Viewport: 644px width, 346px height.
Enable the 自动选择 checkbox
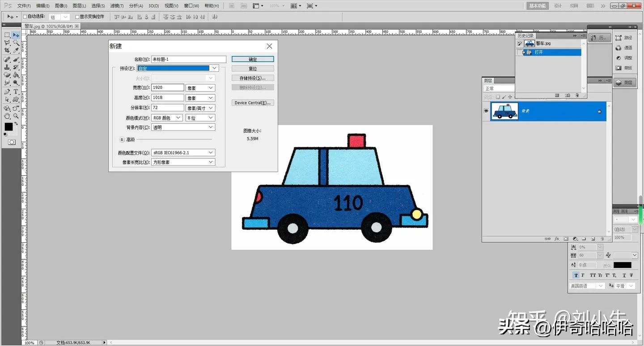pyautogui.click(x=25, y=17)
